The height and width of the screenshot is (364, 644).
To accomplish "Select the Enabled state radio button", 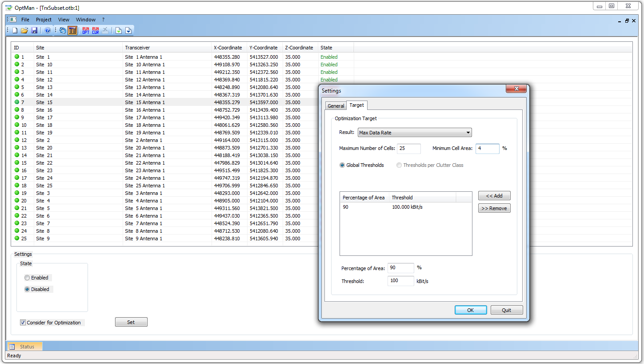I will click(x=28, y=278).
